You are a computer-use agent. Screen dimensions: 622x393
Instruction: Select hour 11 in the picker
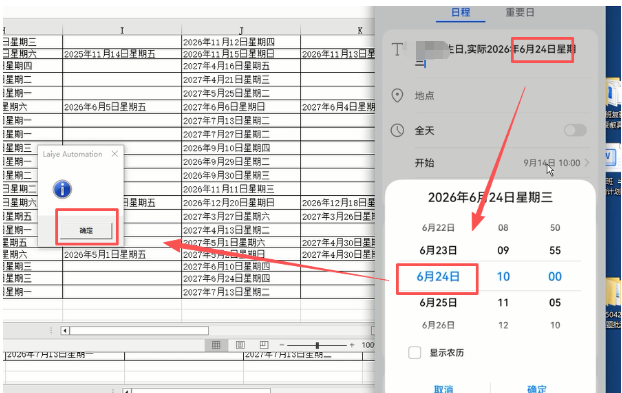[503, 303]
